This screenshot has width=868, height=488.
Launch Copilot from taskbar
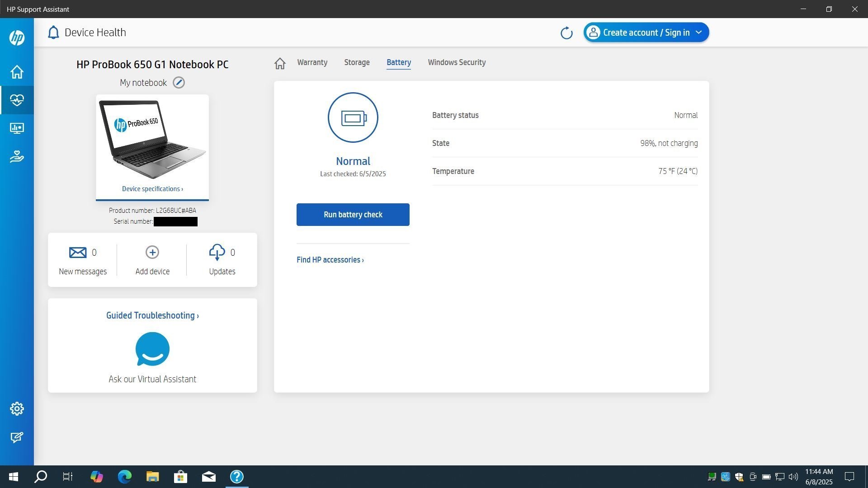coord(96,477)
